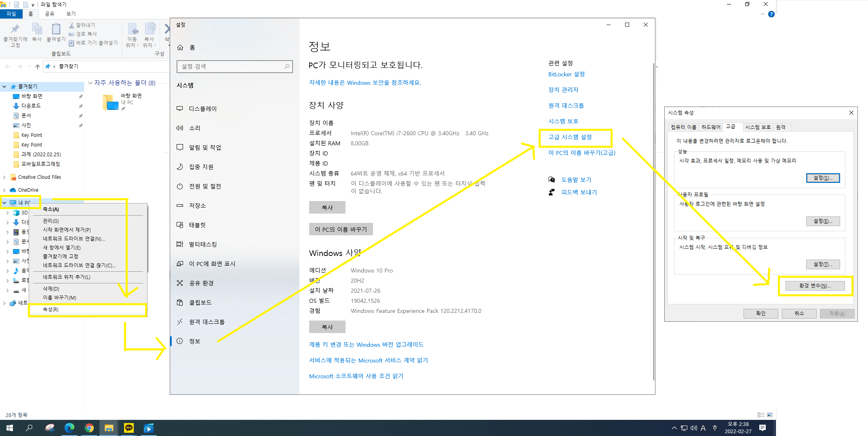Click the Cut (잘라내기) scissors icon
868x436 pixels.
click(x=72, y=25)
